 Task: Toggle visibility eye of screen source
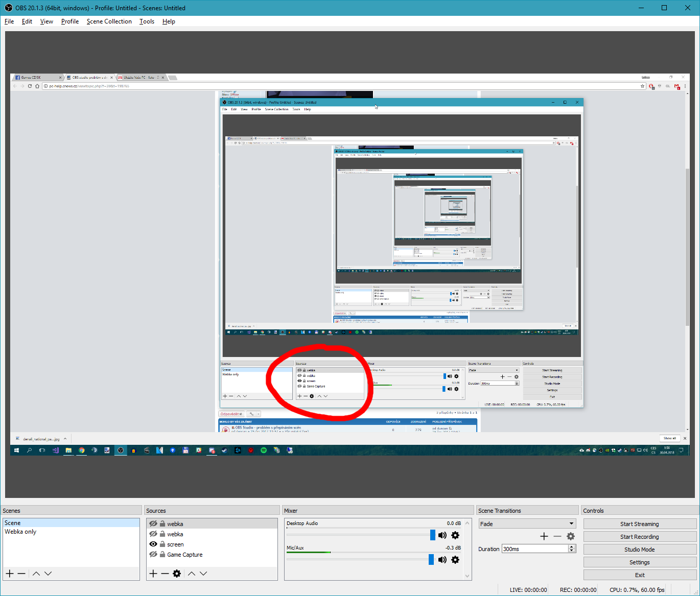point(153,544)
